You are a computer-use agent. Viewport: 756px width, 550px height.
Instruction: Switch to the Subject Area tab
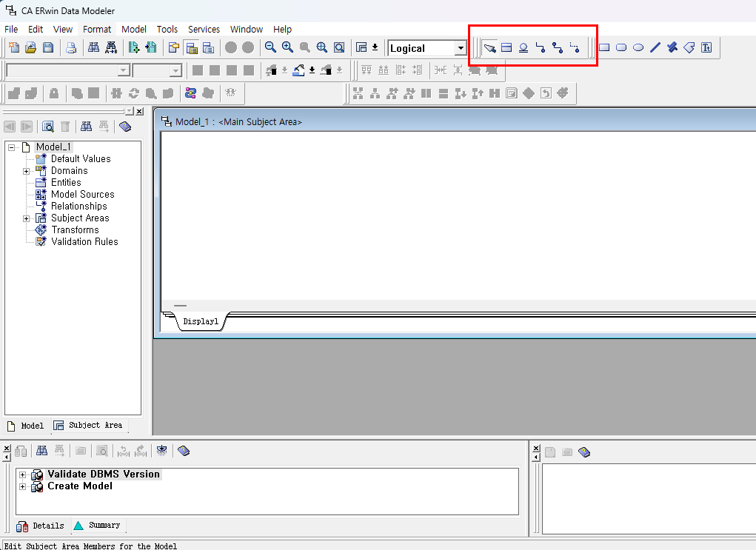[x=89, y=425]
